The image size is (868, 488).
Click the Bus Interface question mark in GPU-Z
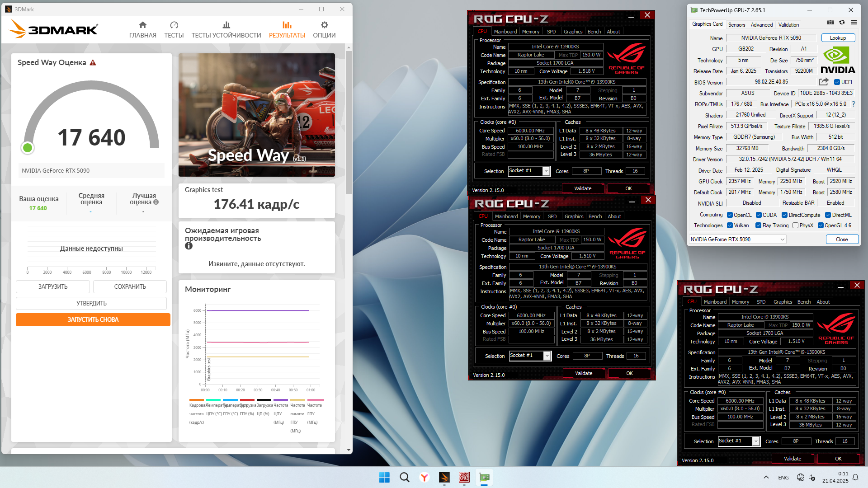[x=854, y=104]
